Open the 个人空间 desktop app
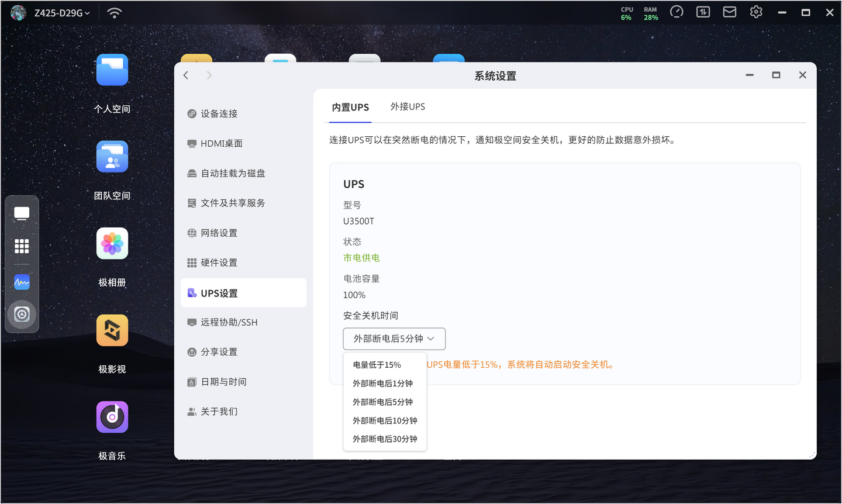Screen dimensions: 842x504 (x=112, y=70)
